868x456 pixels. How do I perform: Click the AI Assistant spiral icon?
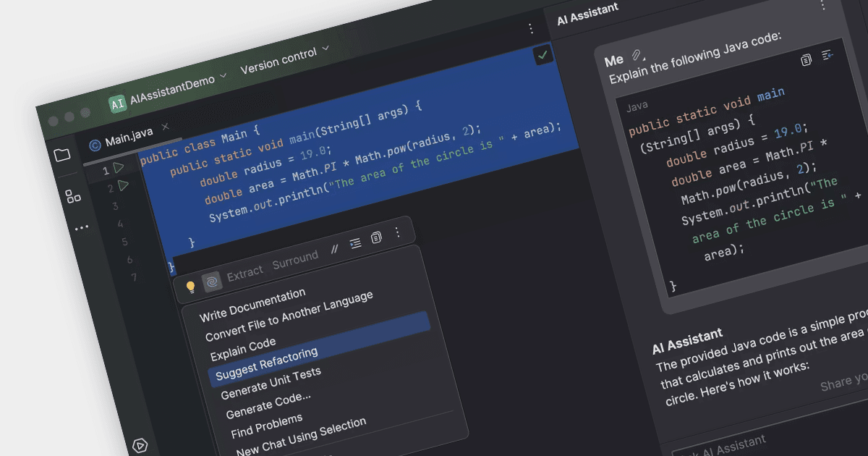point(212,282)
